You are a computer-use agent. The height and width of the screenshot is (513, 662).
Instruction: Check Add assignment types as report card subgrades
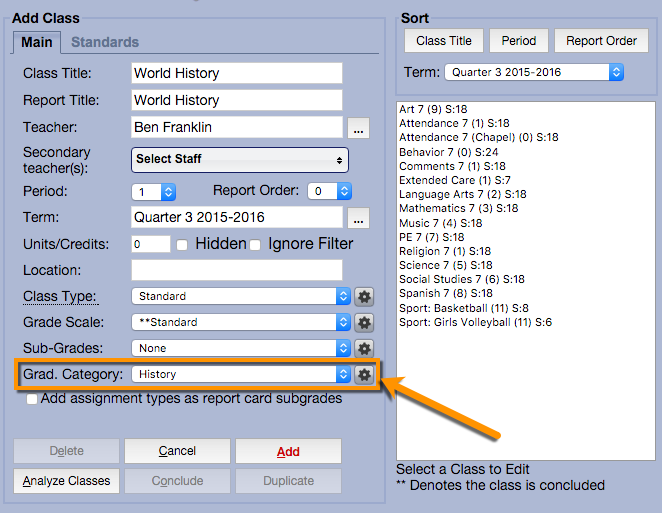[x=33, y=399]
